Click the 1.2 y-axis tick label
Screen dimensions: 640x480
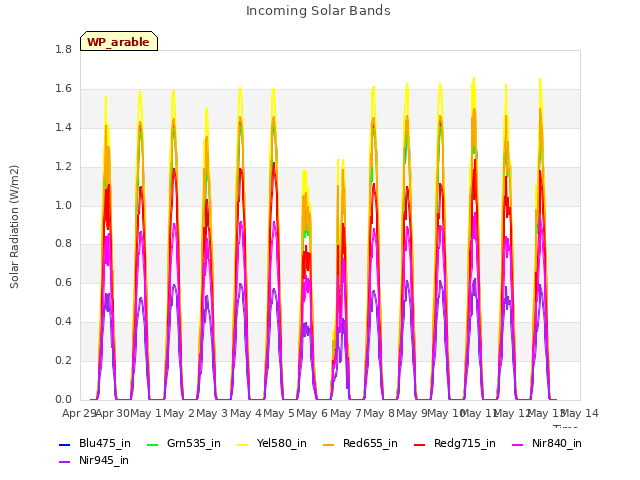point(63,167)
